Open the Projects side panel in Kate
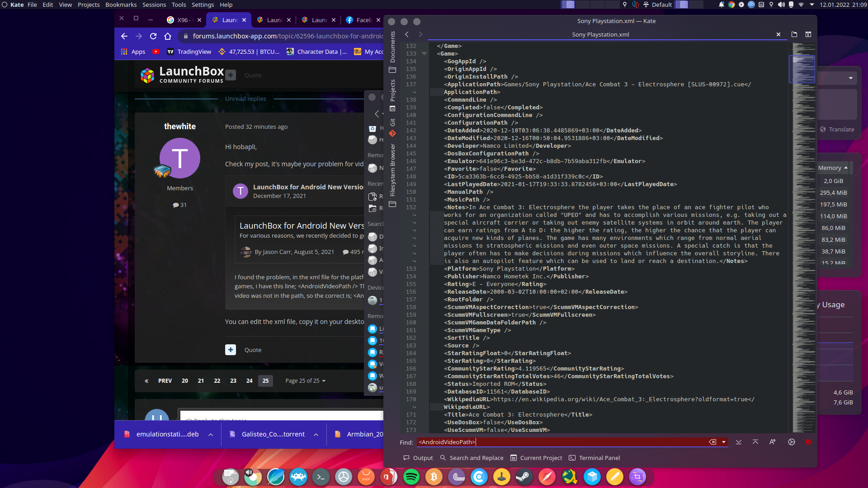 point(392,95)
